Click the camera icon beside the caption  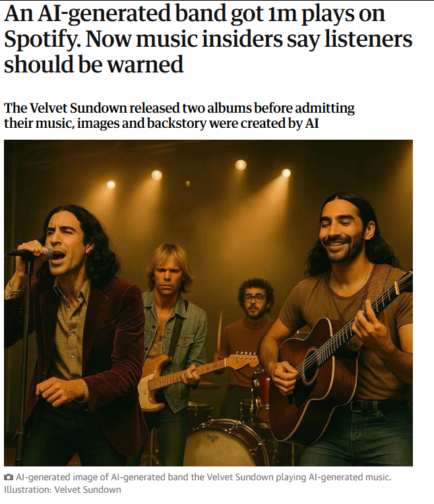[9, 478]
